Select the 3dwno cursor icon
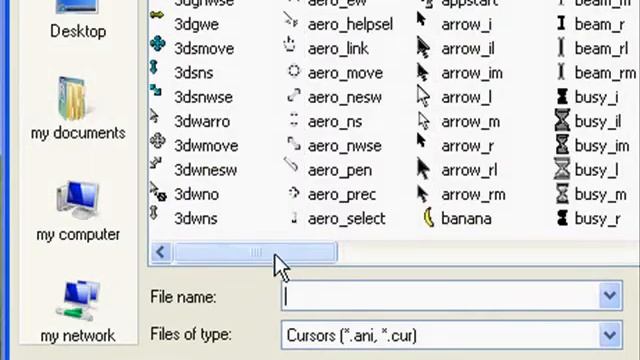640x360 pixels. click(158, 191)
